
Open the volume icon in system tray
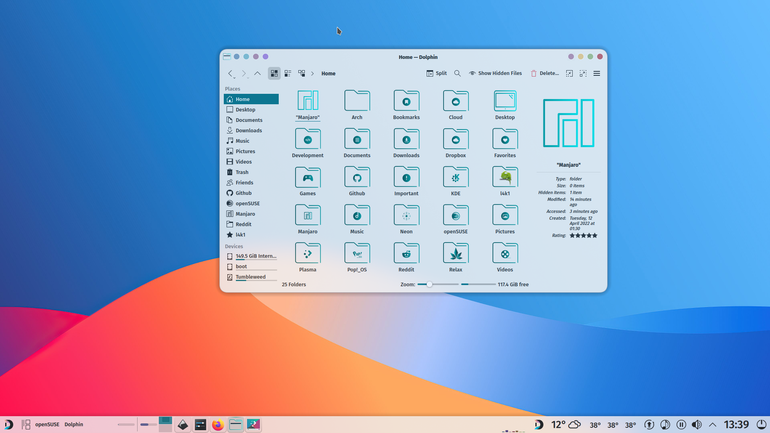696,425
